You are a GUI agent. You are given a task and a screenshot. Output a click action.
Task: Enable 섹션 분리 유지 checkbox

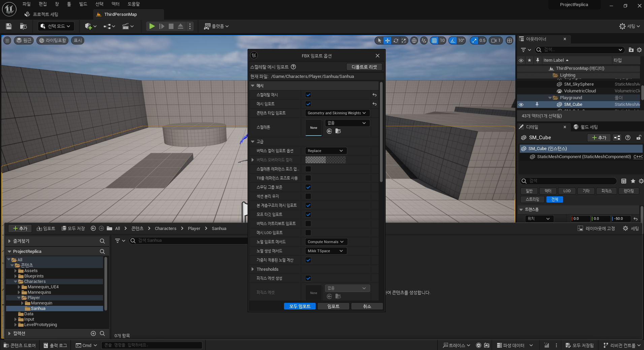coord(308,196)
